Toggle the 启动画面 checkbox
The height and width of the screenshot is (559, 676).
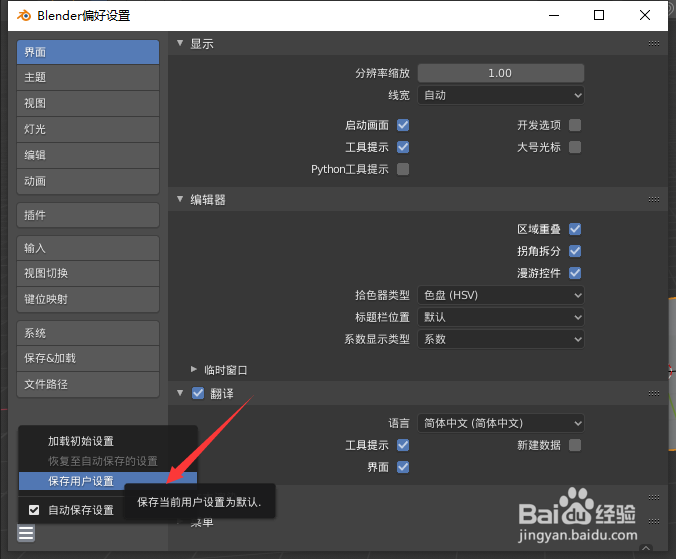click(403, 125)
